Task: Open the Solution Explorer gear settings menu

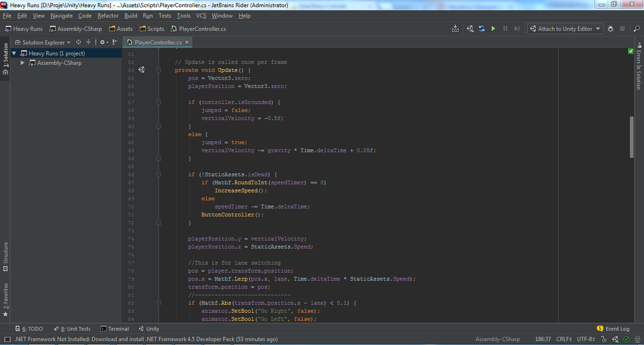Action: (104, 42)
